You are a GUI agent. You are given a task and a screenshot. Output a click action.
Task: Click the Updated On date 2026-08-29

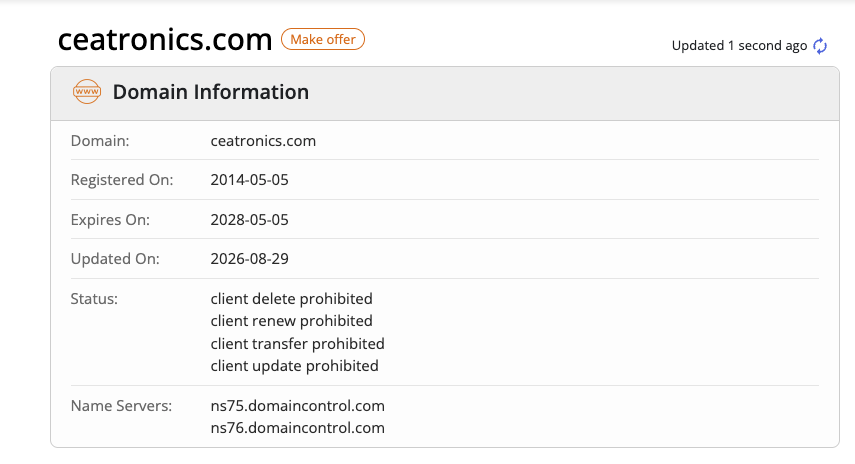pyautogui.click(x=249, y=258)
